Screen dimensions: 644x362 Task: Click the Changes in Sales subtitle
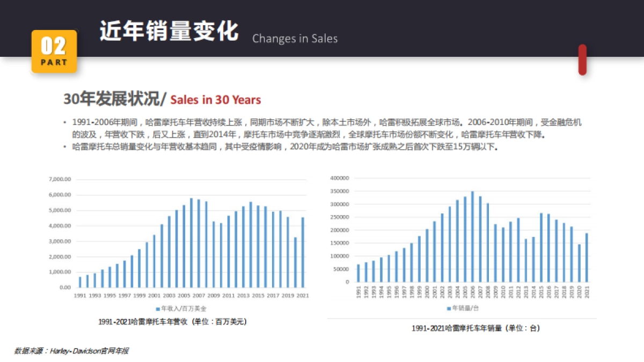[x=295, y=39]
